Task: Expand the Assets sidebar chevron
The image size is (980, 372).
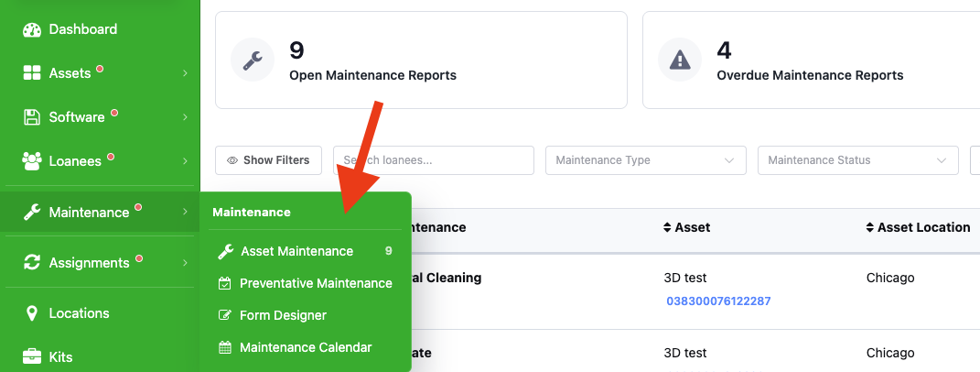Action: (x=185, y=73)
